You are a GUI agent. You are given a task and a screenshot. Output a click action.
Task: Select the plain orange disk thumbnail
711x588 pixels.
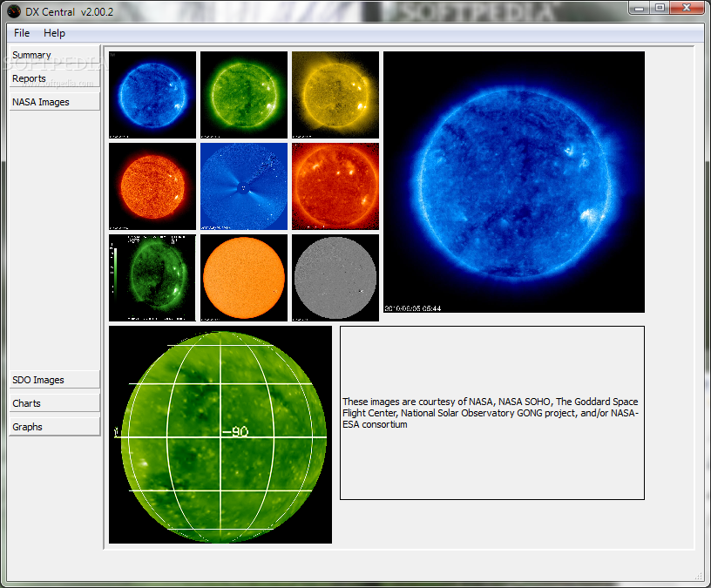coord(244,278)
